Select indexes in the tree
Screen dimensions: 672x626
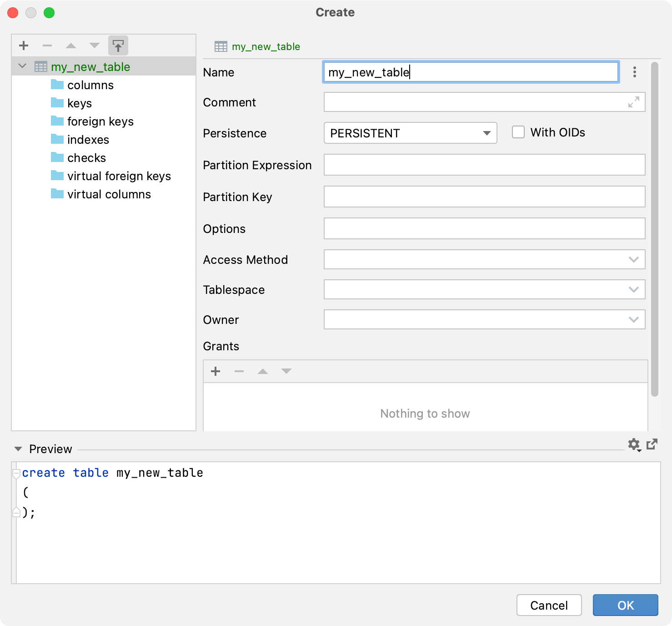(88, 140)
